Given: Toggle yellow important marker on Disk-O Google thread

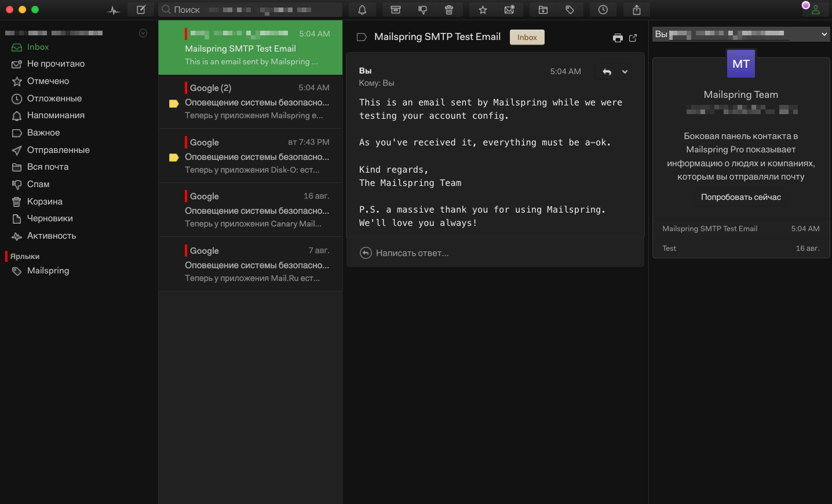Looking at the screenshot, I should point(173,158).
